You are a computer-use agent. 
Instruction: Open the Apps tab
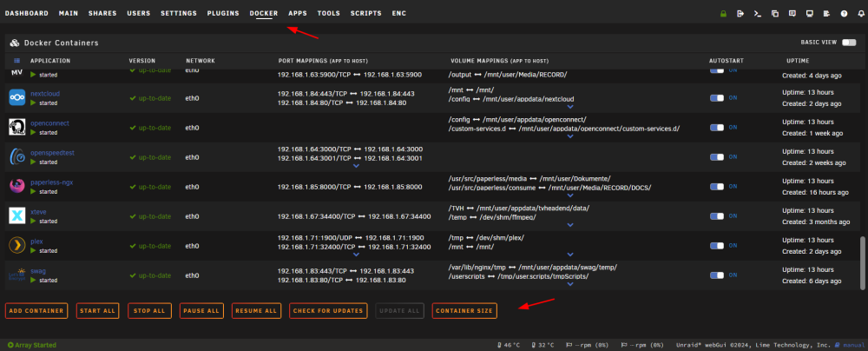pos(298,13)
